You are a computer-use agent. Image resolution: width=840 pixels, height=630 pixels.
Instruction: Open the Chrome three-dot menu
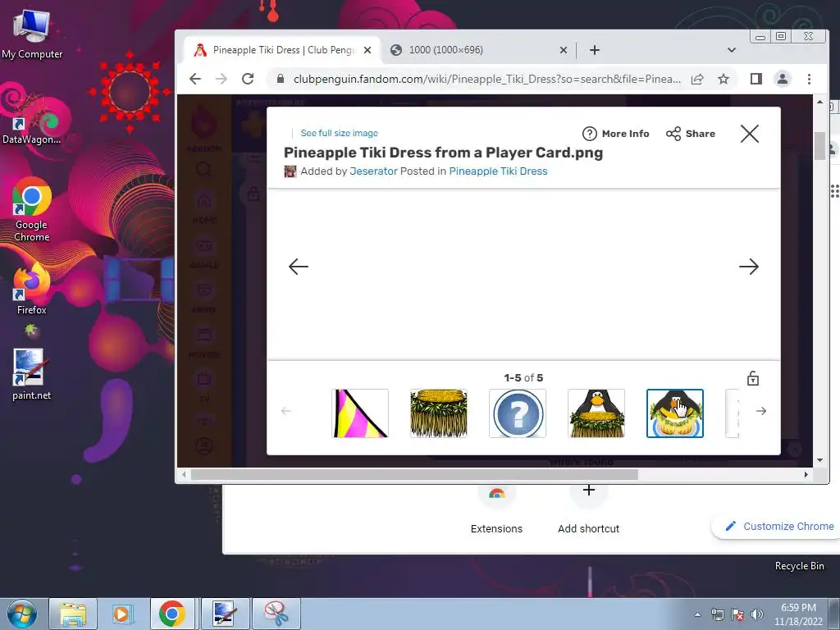click(809, 80)
